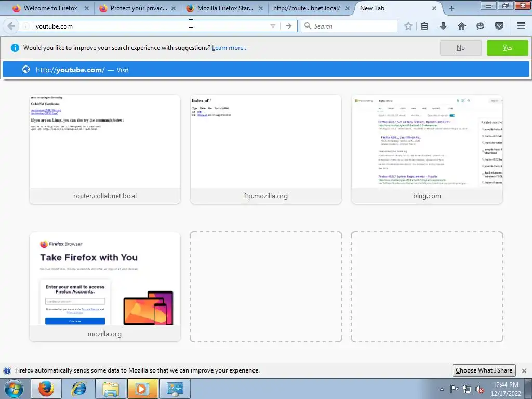Close the New Tab tab
This screenshot has width=532, height=399.
(x=434, y=8)
